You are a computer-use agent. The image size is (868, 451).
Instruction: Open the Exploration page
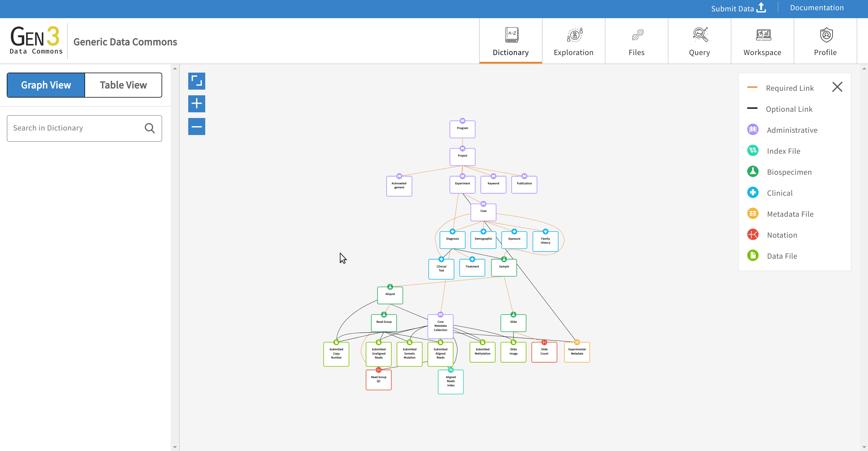pos(573,41)
